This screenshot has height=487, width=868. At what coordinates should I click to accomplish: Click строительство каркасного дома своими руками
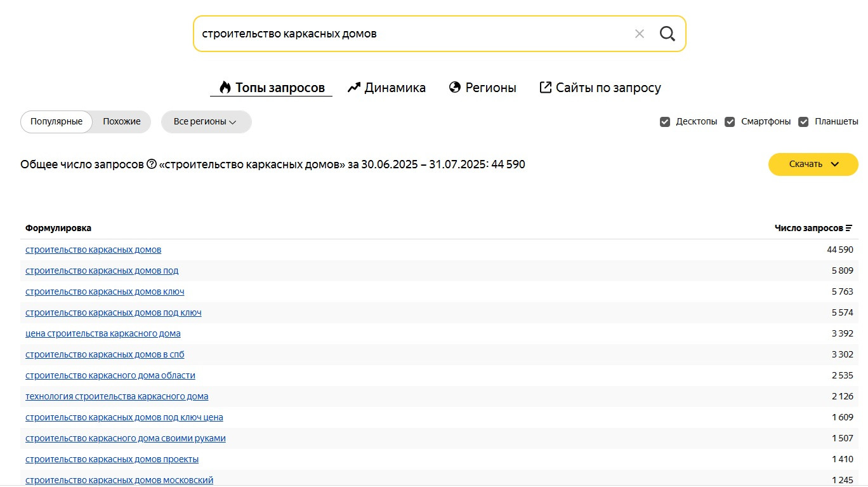[126, 438]
